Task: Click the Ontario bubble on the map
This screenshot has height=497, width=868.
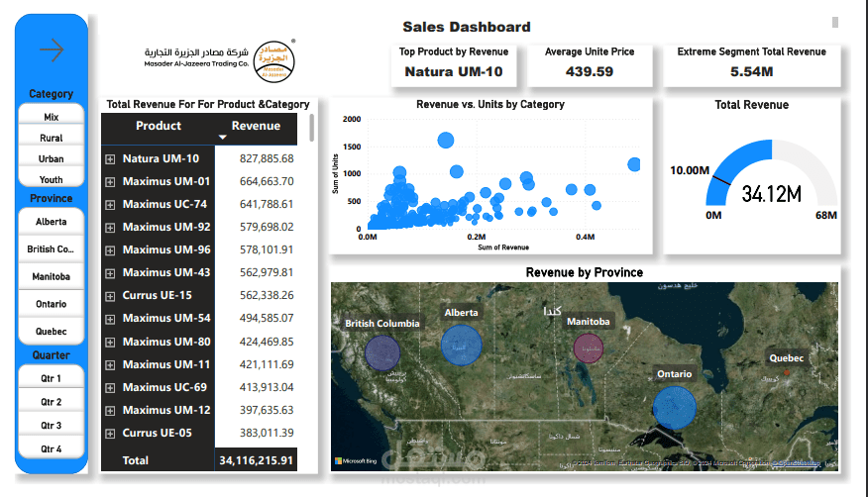Action: click(674, 408)
